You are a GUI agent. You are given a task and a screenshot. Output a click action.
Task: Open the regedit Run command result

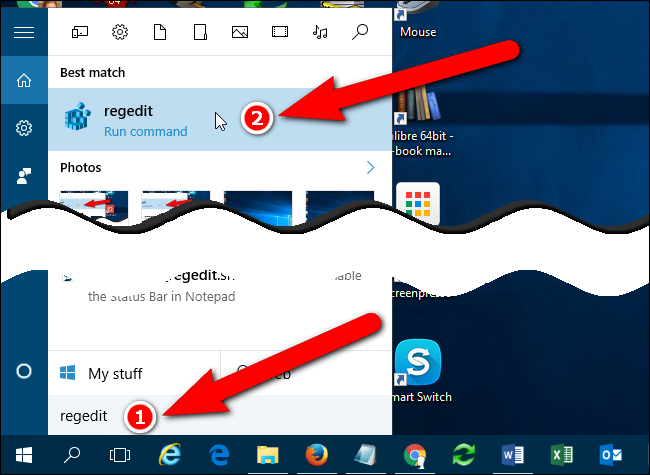point(220,119)
